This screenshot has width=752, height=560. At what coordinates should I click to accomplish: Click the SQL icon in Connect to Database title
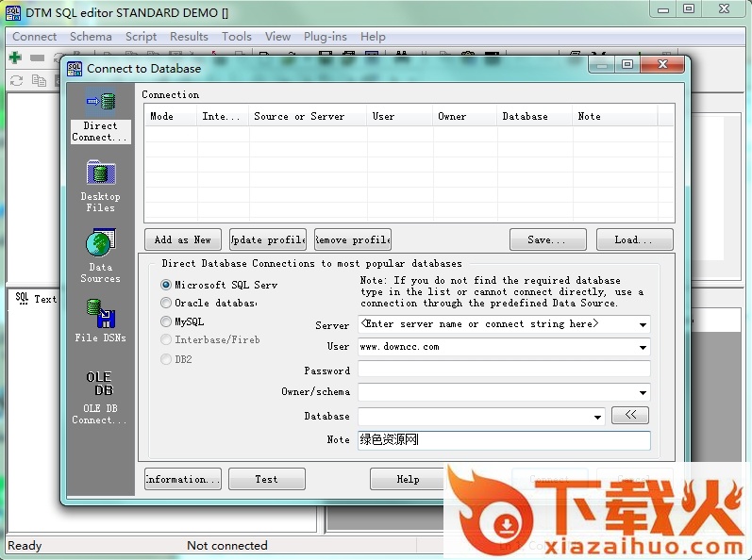tap(75, 69)
